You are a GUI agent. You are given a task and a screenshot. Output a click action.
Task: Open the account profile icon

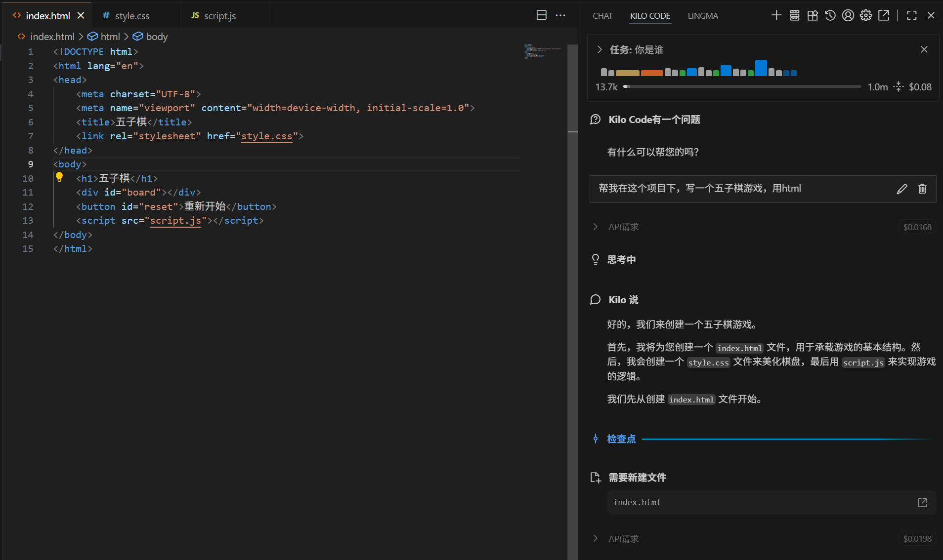tap(848, 15)
